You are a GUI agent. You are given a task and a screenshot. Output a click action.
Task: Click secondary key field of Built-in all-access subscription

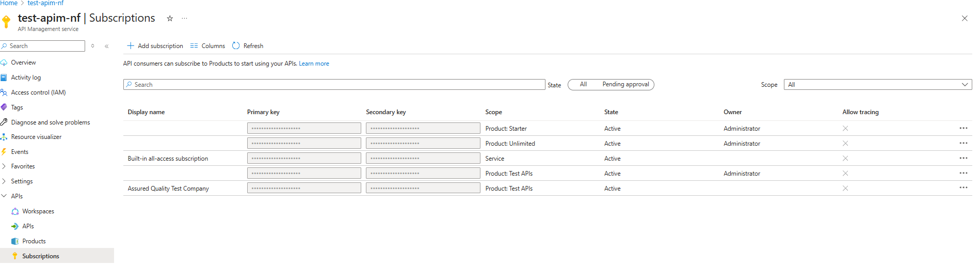pos(423,158)
